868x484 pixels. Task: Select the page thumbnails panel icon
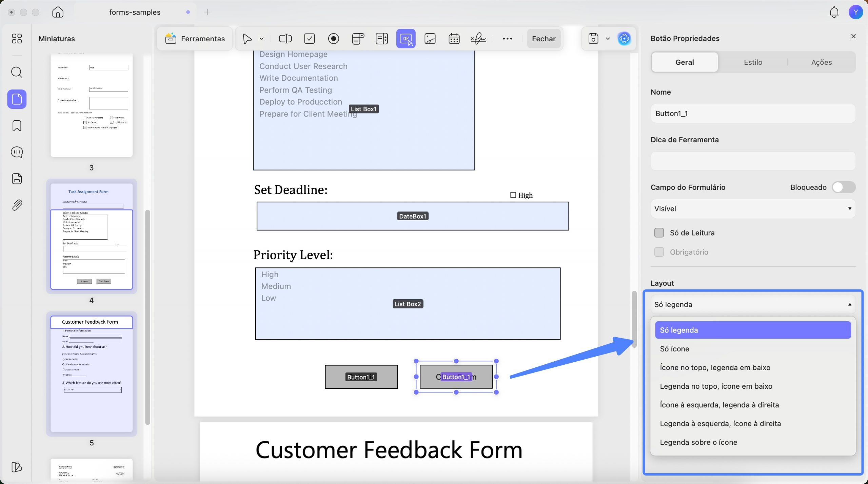pyautogui.click(x=17, y=99)
